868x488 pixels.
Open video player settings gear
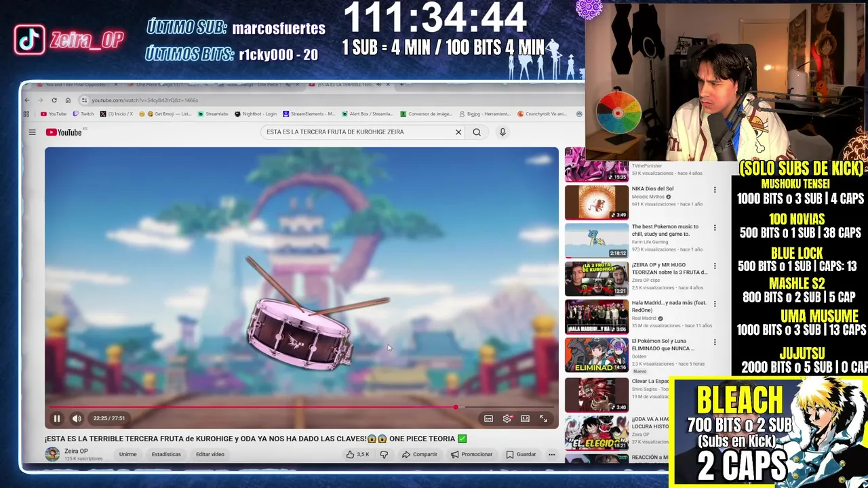pos(507,419)
